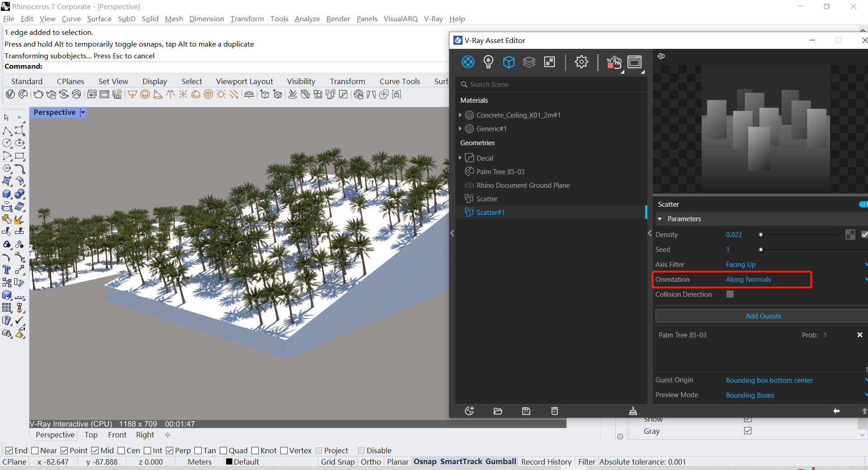Image resolution: width=868 pixels, height=470 pixels.
Task: Click the Seed slider track
Action: click(x=813, y=250)
